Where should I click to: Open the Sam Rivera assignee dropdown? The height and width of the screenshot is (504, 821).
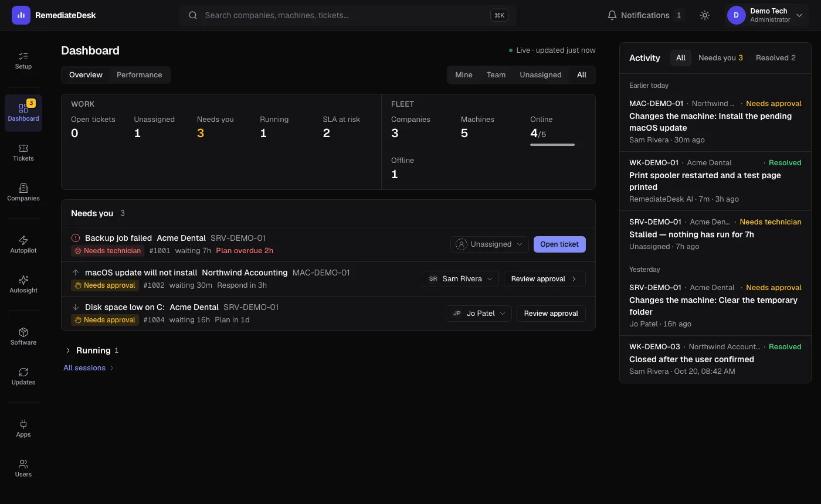pyautogui.click(x=460, y=279)
